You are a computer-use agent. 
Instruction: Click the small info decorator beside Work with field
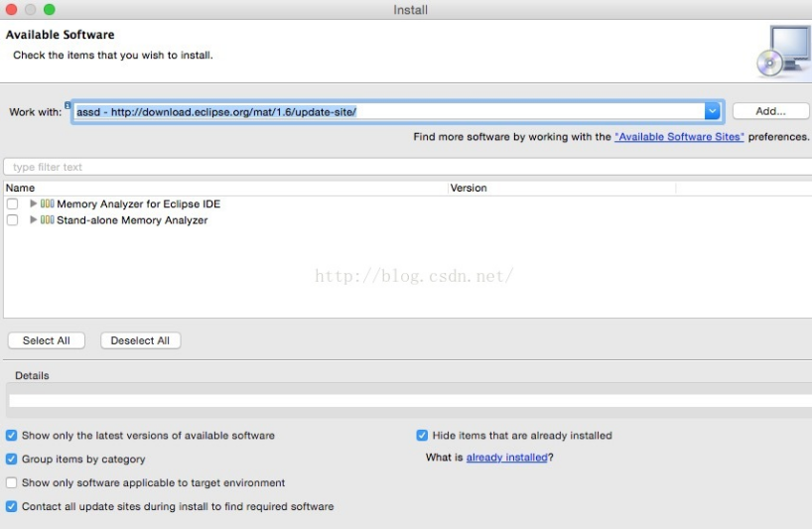click(x=68, y=105)
